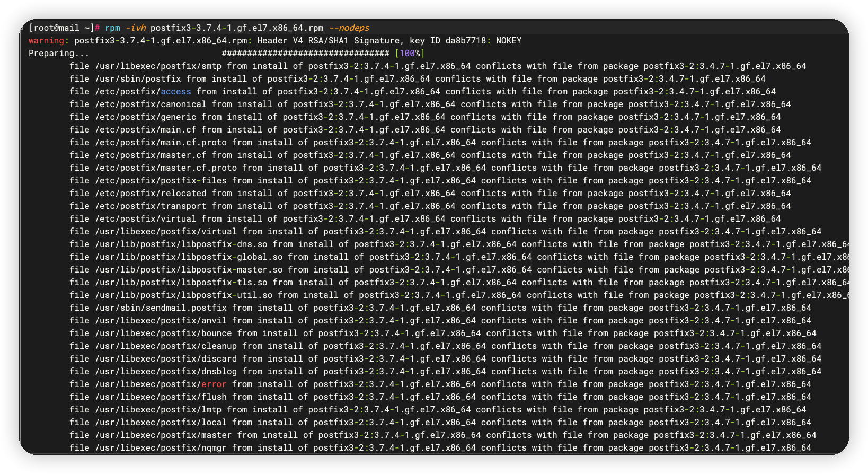Click the -ivh option flag

point(136,28)
